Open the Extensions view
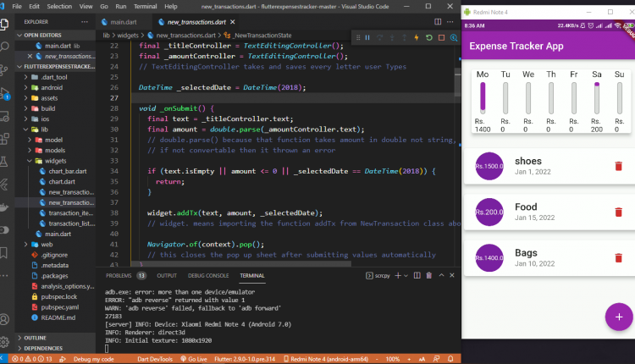 [4, 139]
